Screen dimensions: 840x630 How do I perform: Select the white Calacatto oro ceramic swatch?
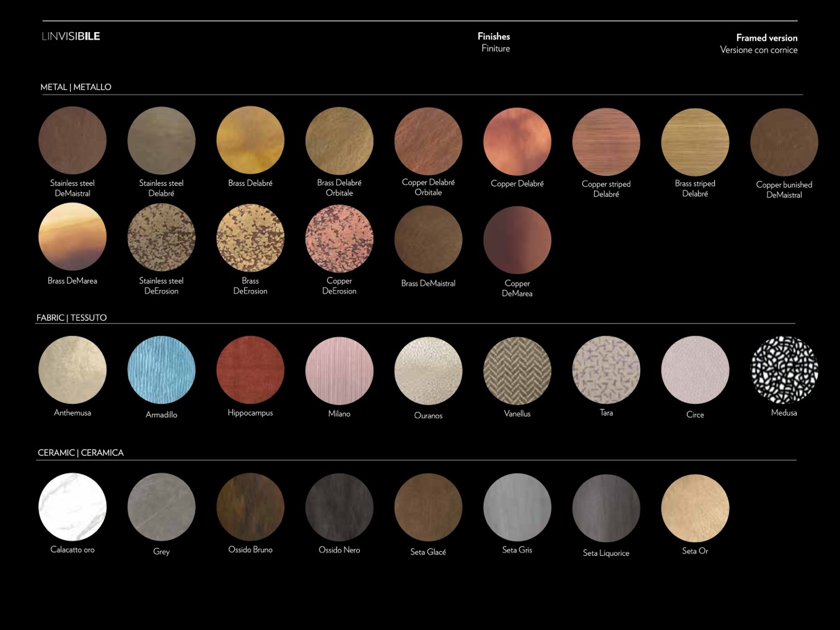click(x=72, y=507)
